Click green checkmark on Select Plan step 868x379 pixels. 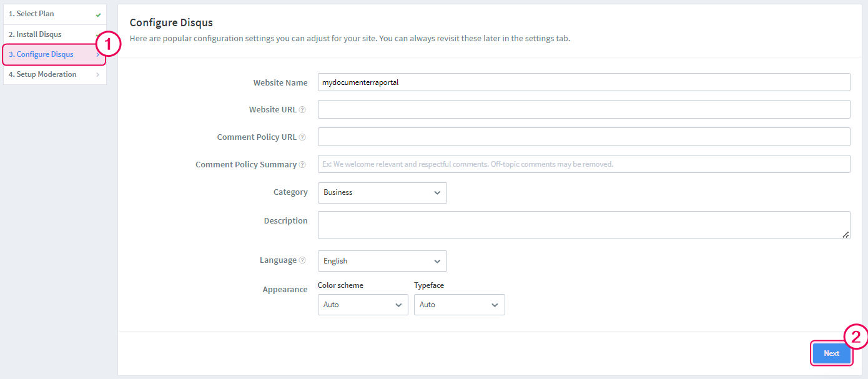[x=98, y=14]
